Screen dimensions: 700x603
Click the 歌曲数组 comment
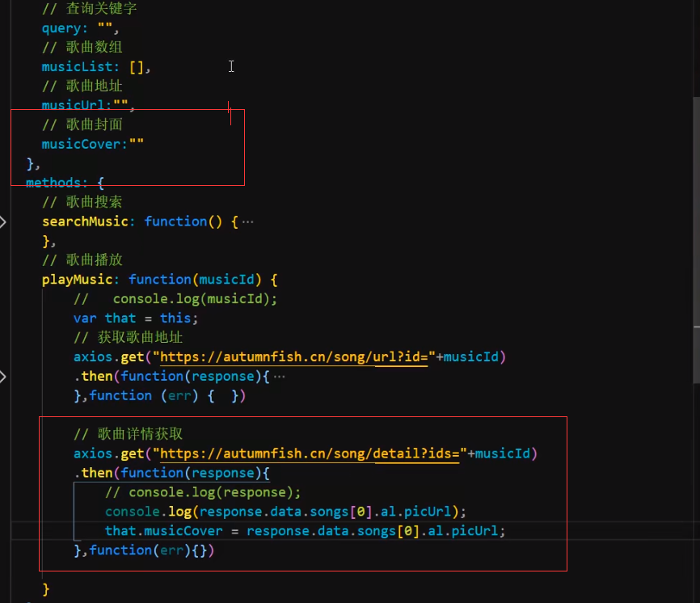coord(82,48)
